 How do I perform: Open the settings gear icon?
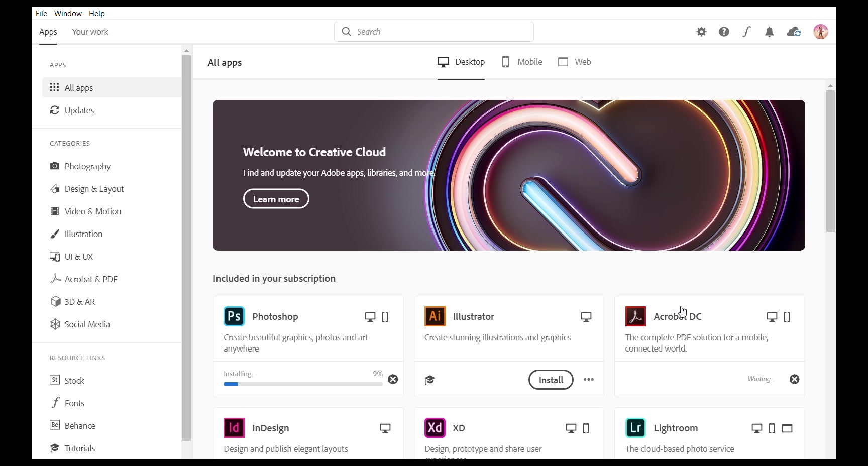pyautogui.click(x=701, y=32)
